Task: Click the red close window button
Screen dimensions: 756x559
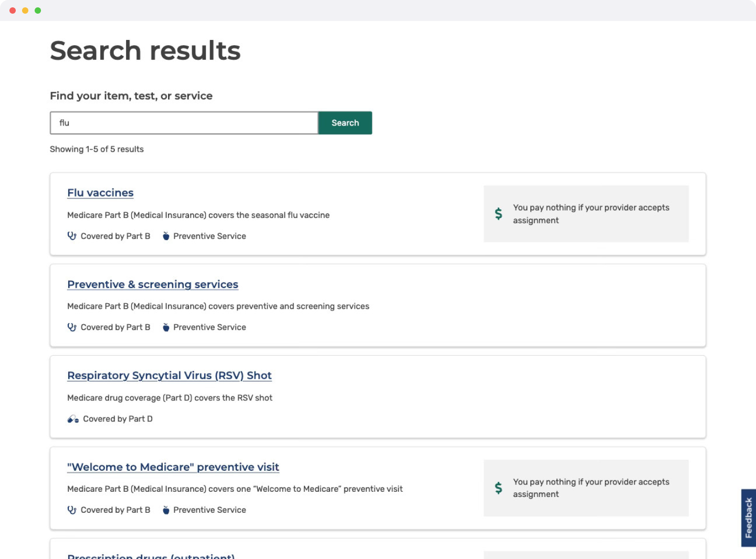Action: pyautogui.click(x=13, y=11)
